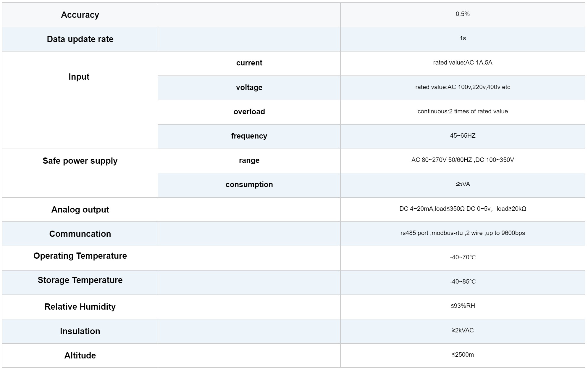
Task: Click the Analog output label
Action: [80, 210]
